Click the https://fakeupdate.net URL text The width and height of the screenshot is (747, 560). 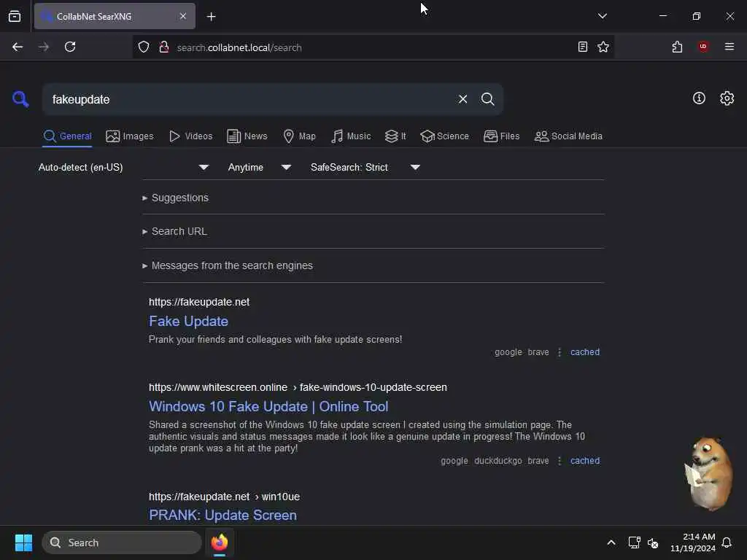pos(198,302)
